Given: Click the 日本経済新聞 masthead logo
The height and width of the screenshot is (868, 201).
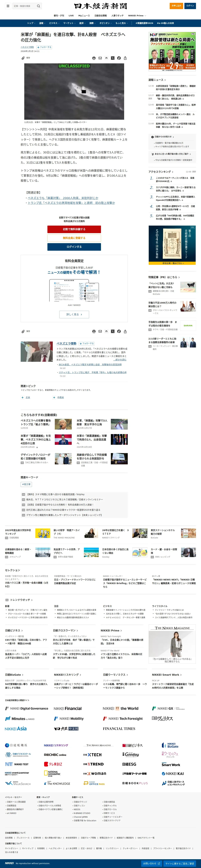Looking at the screenshot, I should coord(100,6).
